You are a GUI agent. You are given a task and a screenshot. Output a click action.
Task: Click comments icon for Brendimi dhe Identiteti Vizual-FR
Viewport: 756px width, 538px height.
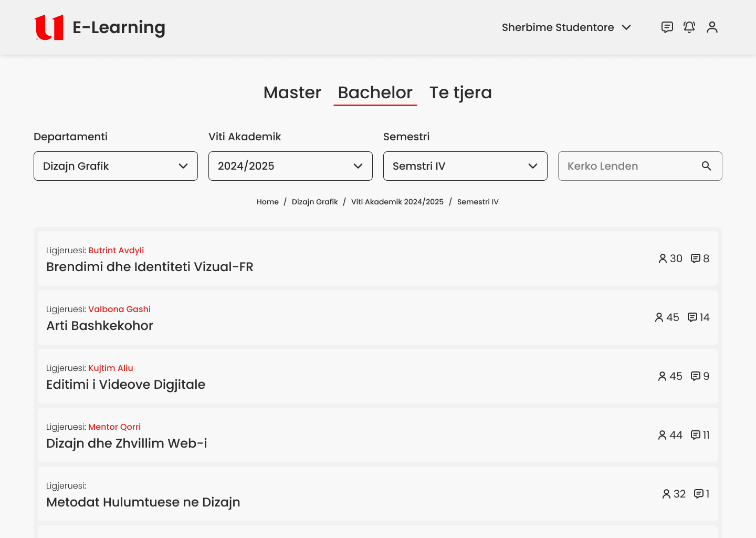click(696, 258)
